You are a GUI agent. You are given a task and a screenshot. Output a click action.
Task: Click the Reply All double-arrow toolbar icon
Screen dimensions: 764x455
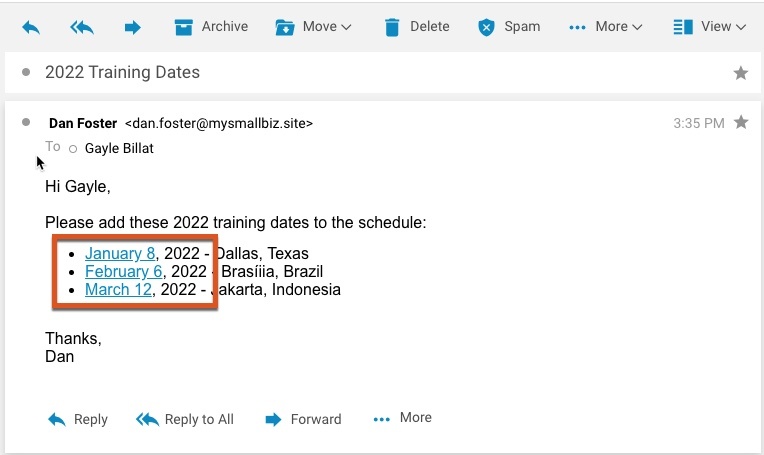coord(82,27)
